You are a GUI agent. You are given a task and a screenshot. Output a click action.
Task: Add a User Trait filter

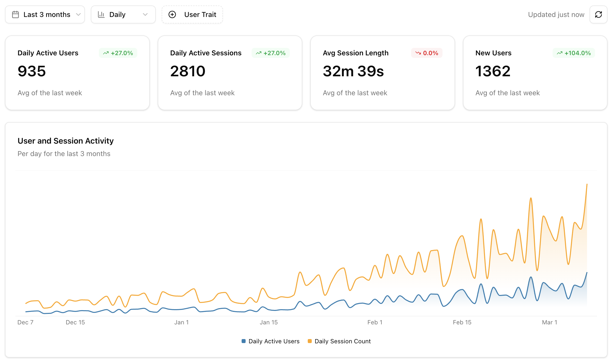[x=192, y=14]
